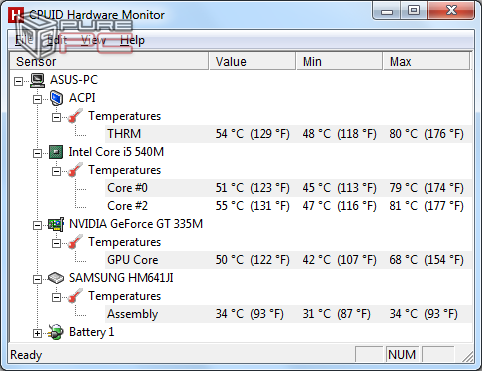Open the Help menu

pos(132,40)
